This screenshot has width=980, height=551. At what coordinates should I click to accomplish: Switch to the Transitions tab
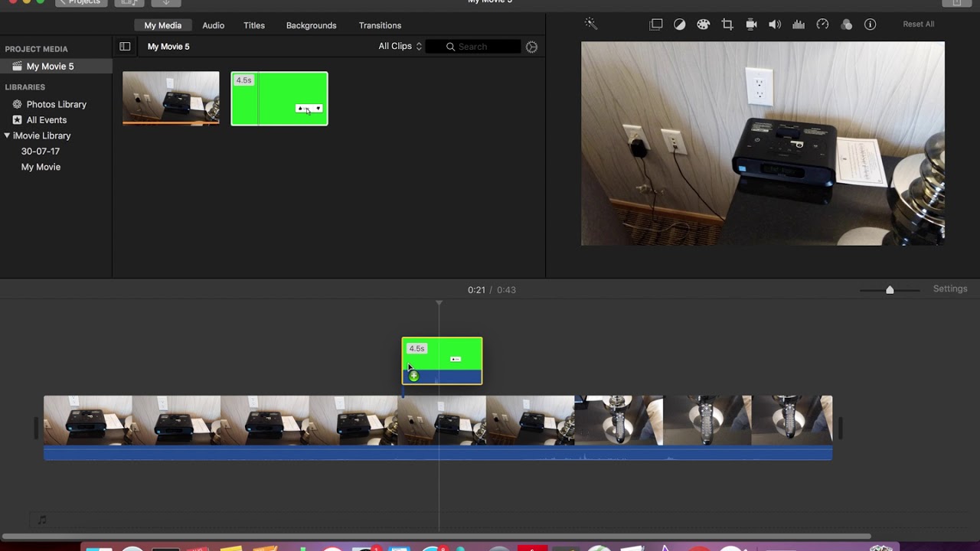click(x=380, y=25)
